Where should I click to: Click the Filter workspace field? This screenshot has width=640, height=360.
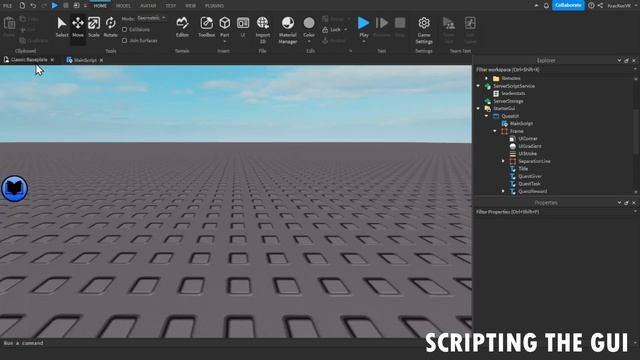[x=554, y=70]
